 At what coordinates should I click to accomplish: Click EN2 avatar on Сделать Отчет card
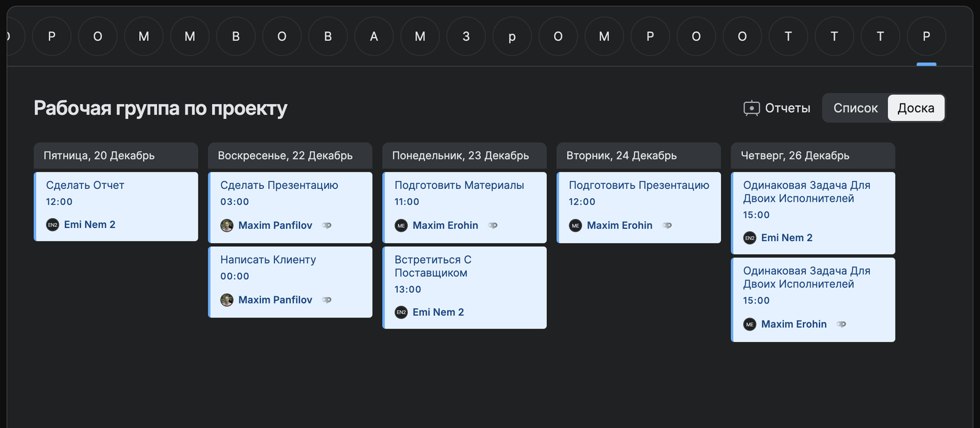click(x=53, y=225)
